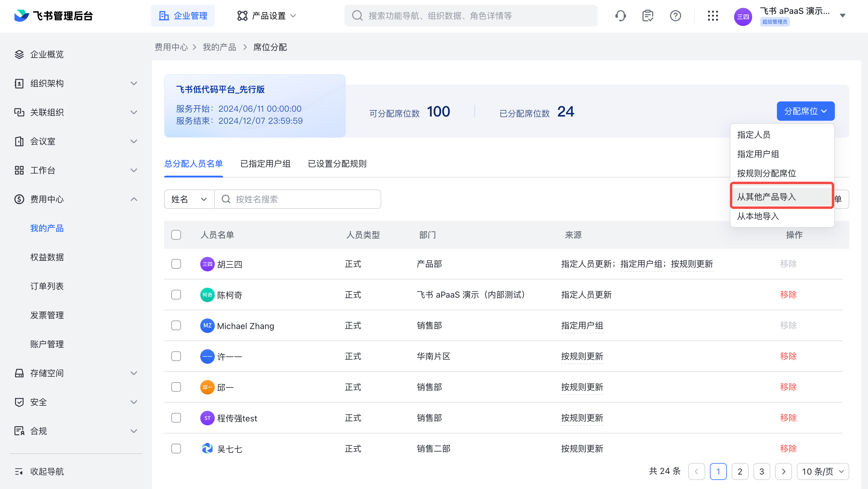Open the 费用中心 breadcrumb link

pyautogui.click(x=171, y=47)
